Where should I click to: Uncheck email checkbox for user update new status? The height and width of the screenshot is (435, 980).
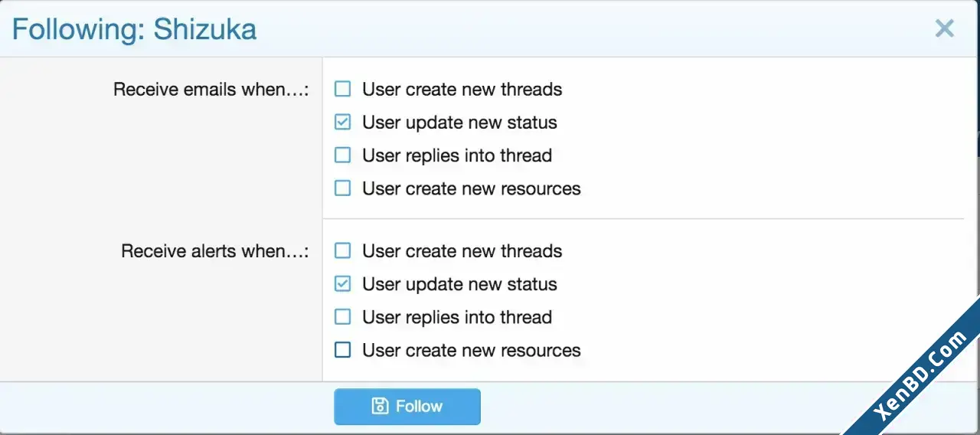[x=343, y=123]
